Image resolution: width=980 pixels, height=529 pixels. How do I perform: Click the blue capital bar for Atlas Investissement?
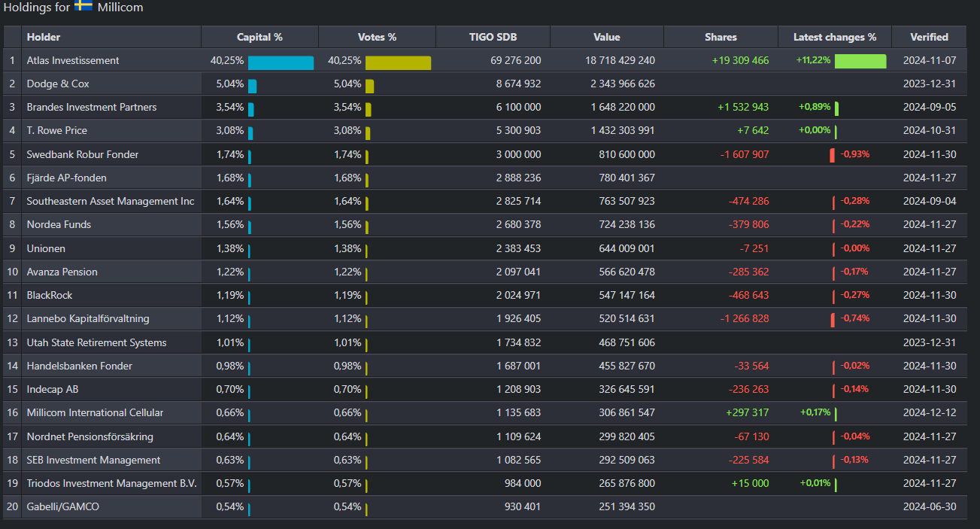[x=281, y=63]
